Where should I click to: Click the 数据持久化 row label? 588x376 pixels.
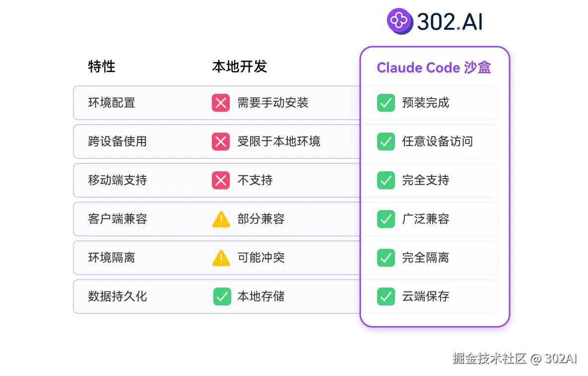[x=118, y=297]
